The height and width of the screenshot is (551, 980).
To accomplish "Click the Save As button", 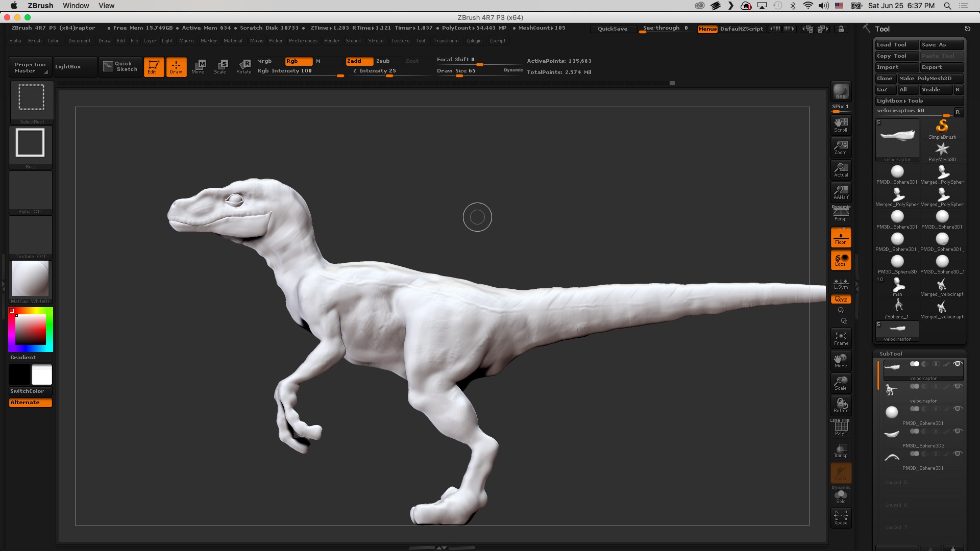I will 942,45.
